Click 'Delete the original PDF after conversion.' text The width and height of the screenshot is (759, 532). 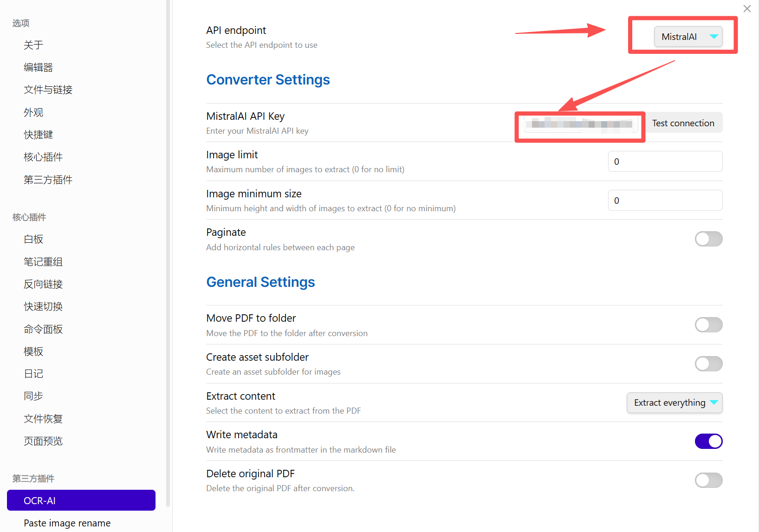(280, 488)
